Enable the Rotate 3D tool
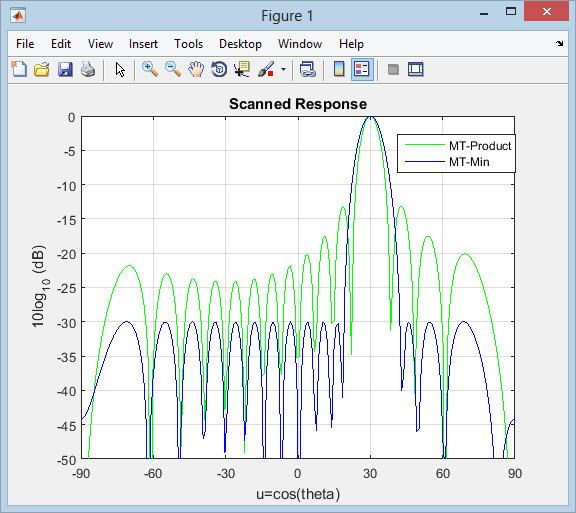This screenshot has height=513, width=576. click(x=219, y=69)
